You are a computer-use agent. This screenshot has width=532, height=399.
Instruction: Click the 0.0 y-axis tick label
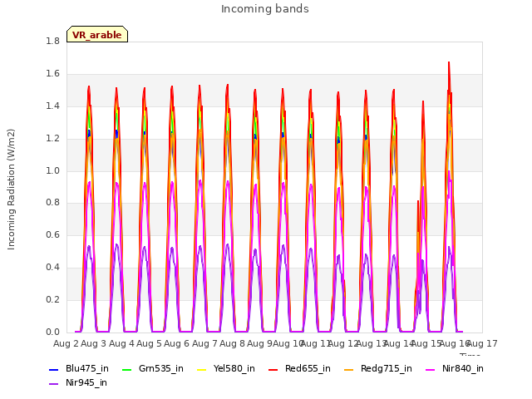tap(52, 332)
